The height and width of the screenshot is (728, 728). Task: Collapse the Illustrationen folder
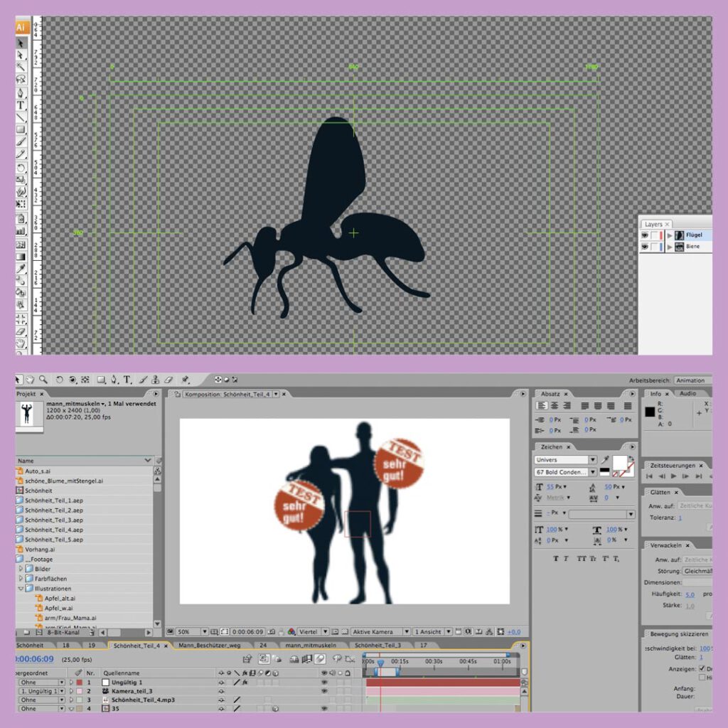click(x=21, y=589)
